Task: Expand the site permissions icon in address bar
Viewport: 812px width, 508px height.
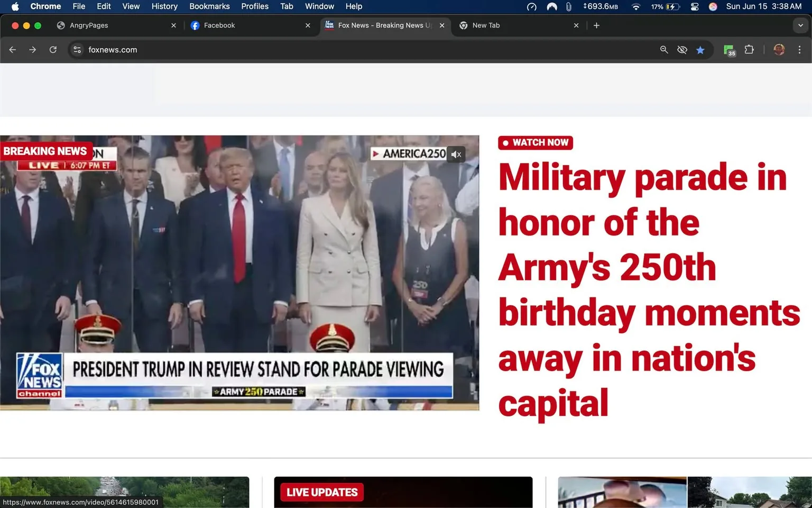Action: click(77, 50)
